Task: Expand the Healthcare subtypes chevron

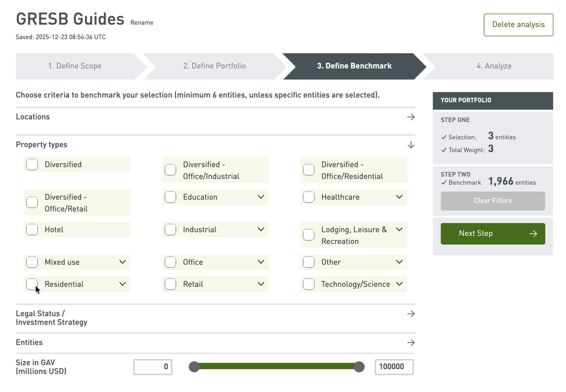Action: coord(399,197)
